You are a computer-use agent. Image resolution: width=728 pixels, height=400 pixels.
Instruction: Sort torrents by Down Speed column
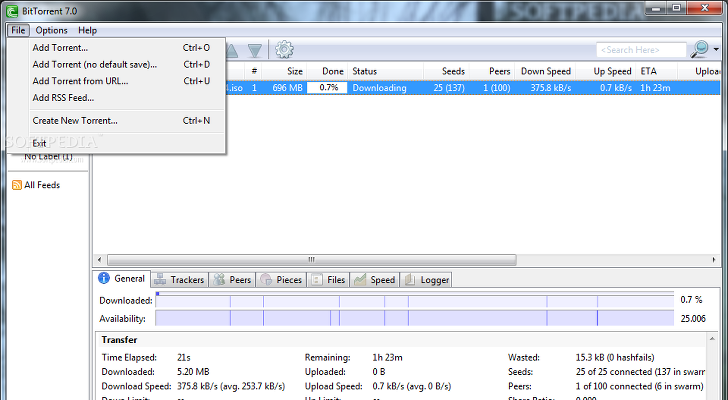[546, 71]
